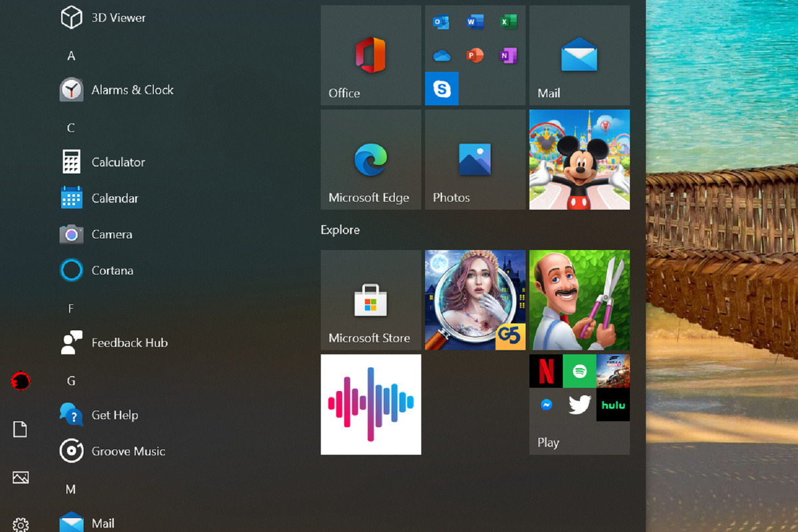
Task: Open Hulu from the Play tile group
Action: 612,404
